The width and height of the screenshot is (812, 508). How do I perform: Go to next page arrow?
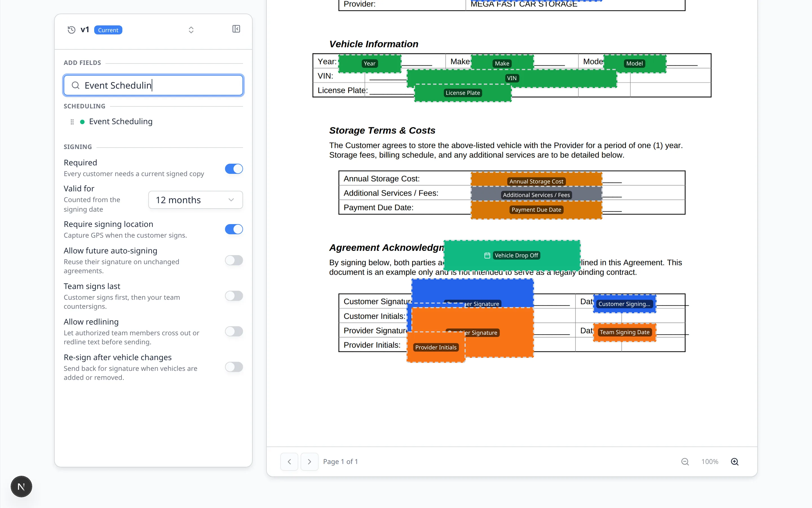pyautogui.click(x=309, y=462)
